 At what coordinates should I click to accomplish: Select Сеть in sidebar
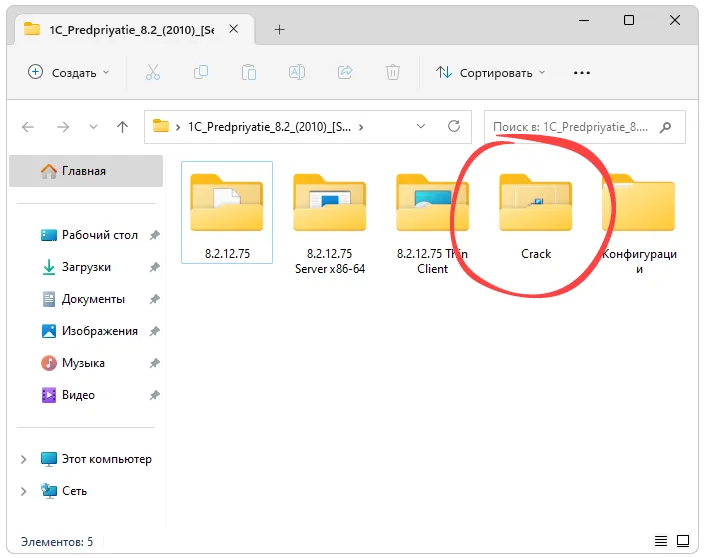63,491
